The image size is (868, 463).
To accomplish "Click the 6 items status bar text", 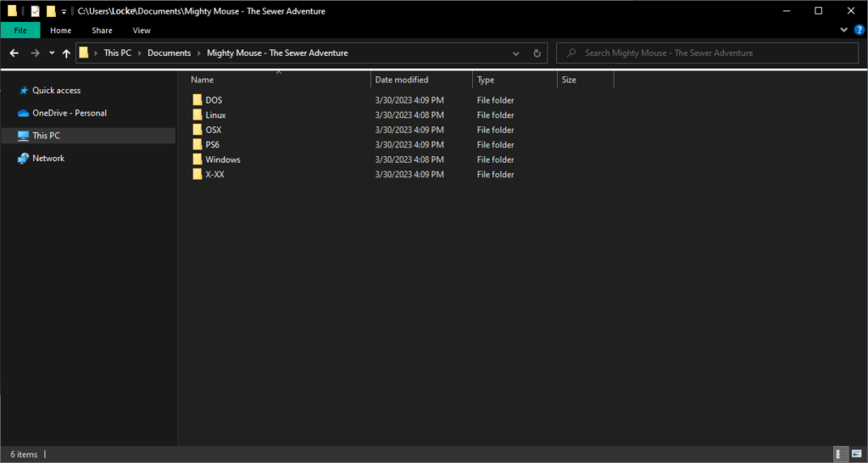I will click(x=24, y=455).
